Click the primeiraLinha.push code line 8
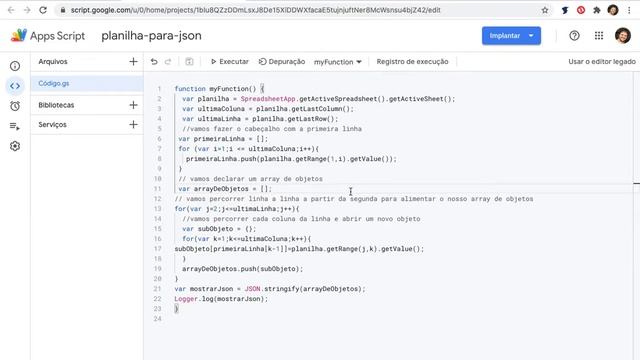This screenshot has width=640, height=360. (x=291, y=159)
